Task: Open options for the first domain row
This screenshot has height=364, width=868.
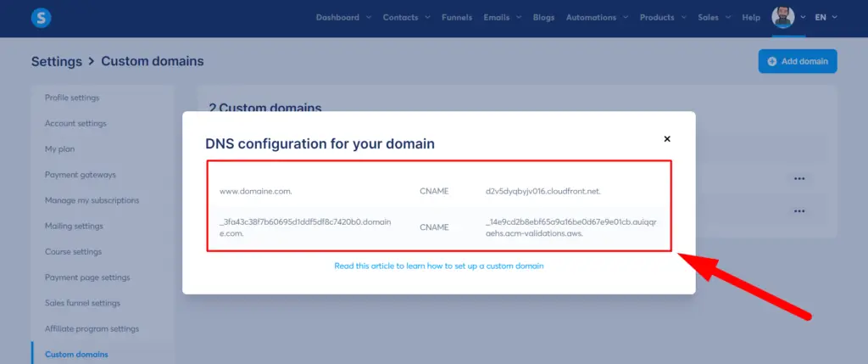Action: tap(798, 179)
